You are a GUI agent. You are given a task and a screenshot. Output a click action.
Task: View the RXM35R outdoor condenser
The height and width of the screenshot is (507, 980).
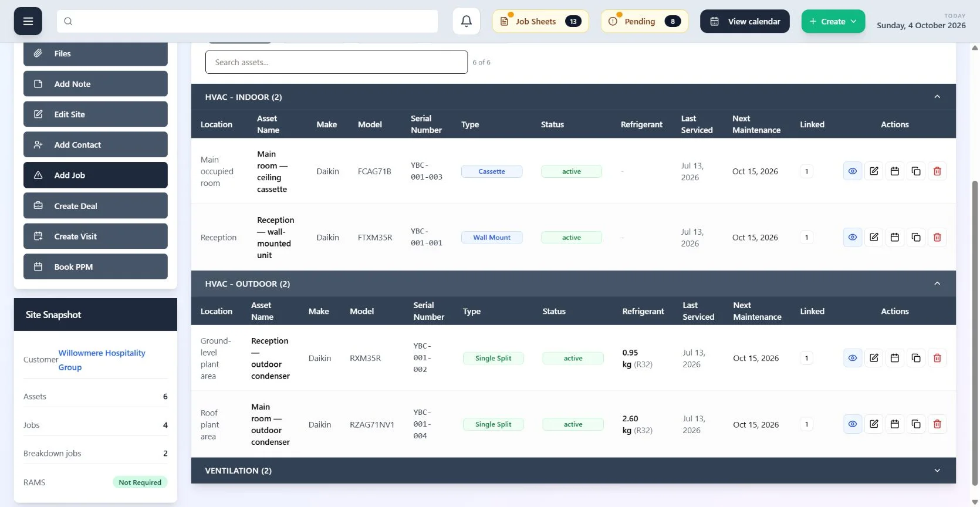point(853,358)
